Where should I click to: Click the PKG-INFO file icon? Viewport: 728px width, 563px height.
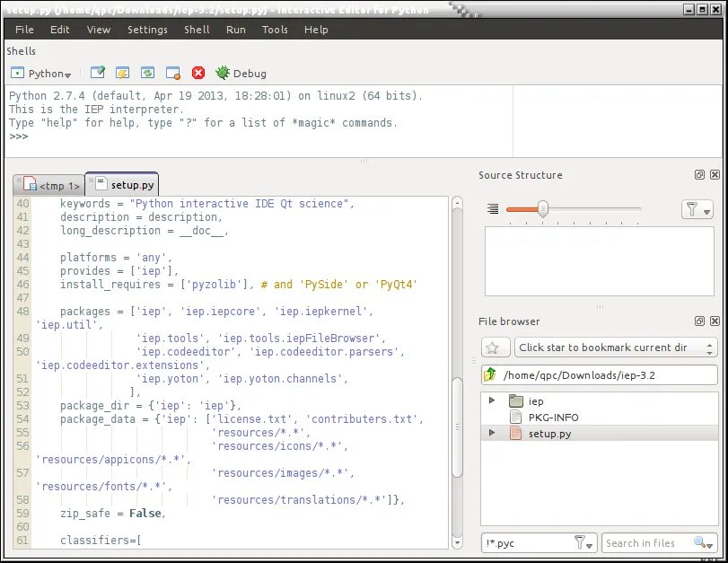coord(515,418)
